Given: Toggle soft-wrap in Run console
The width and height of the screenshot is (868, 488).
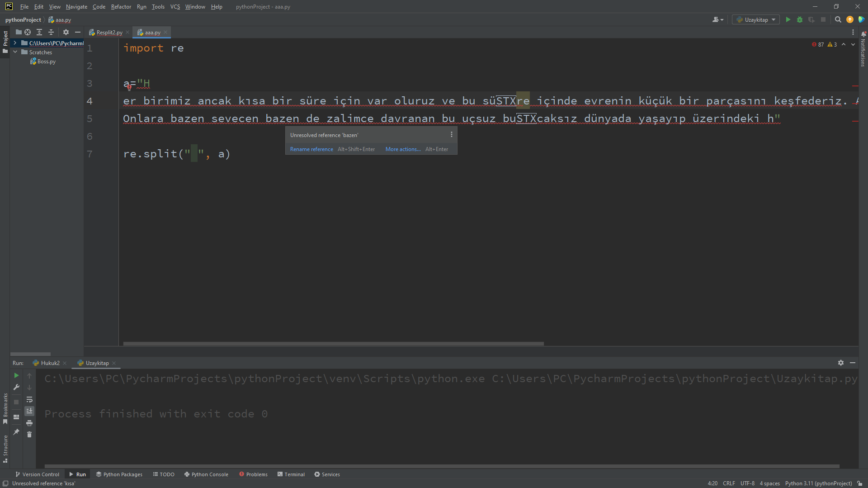Looking at the screenshot, I should (29, 399).
